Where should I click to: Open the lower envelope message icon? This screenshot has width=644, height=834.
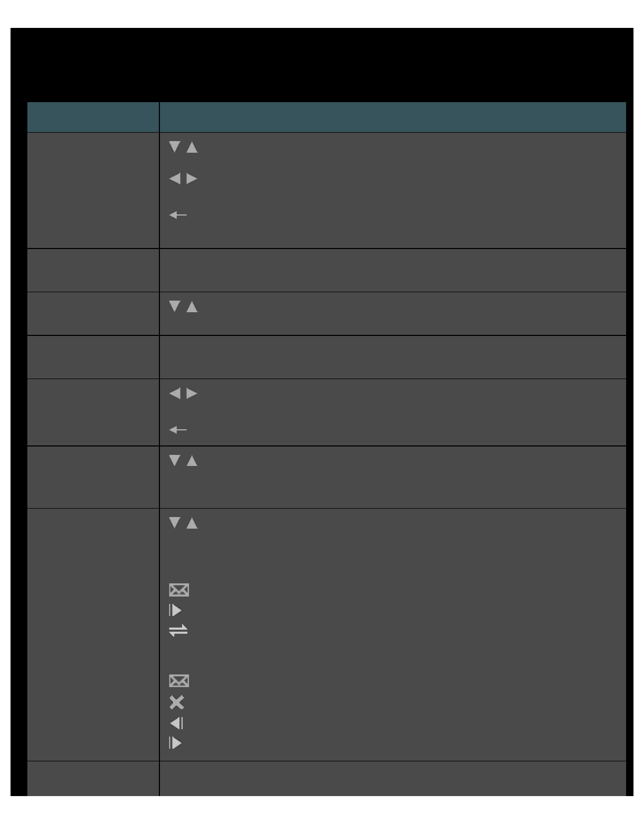point(179,681)
